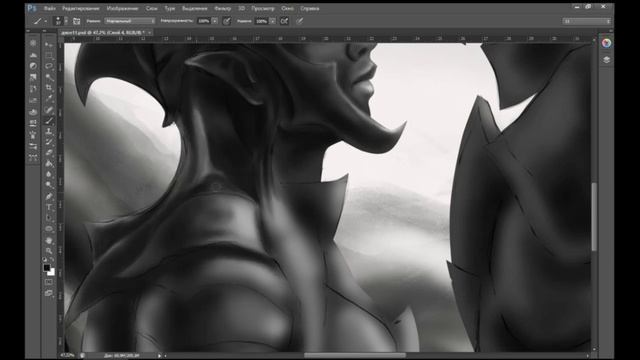Screen dimensions: 640x360
Task: Toggle pressure for opacity button
Action: point(227,21)
